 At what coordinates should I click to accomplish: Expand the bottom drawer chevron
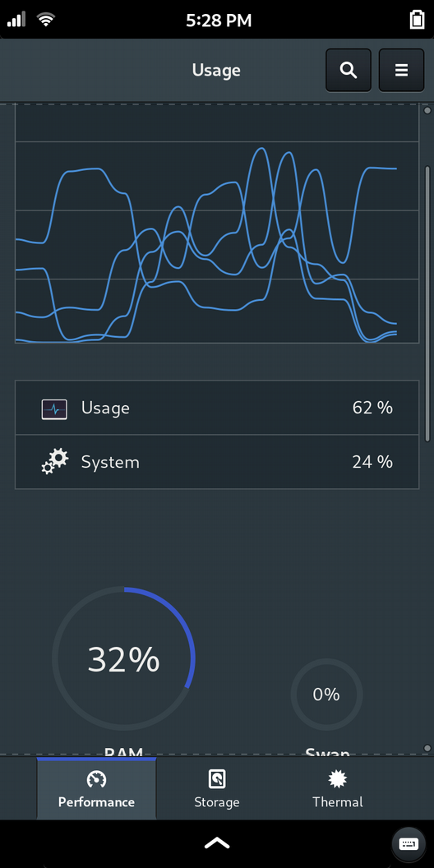point(217,843)
